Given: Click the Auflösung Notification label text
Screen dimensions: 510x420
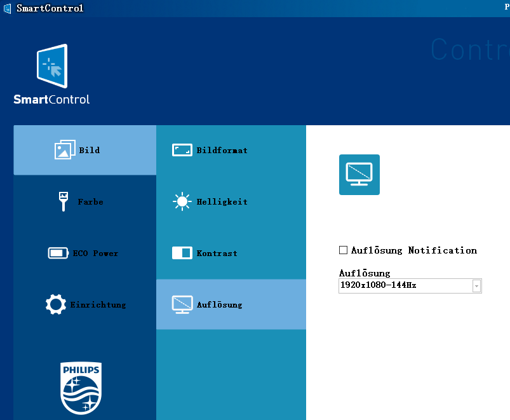Looking at the screenshot, I should (x=413, y=250).
